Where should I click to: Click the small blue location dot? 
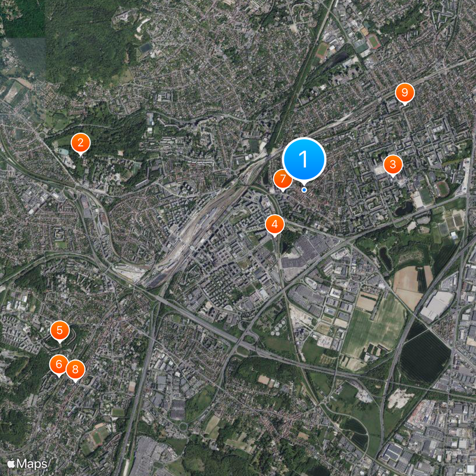point(304,190)
